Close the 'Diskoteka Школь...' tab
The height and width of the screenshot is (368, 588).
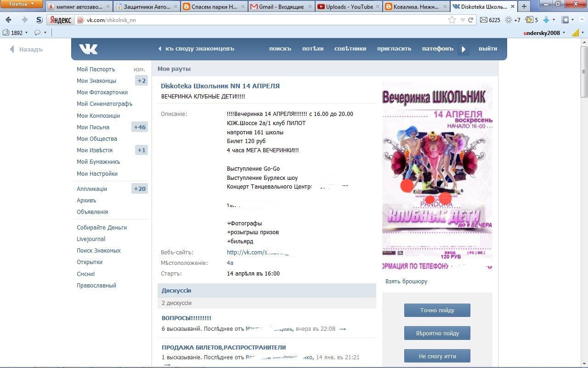512,7
